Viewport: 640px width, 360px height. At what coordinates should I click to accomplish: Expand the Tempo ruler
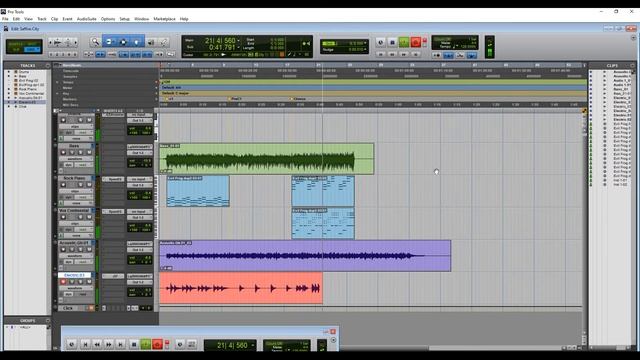[57, 82]
